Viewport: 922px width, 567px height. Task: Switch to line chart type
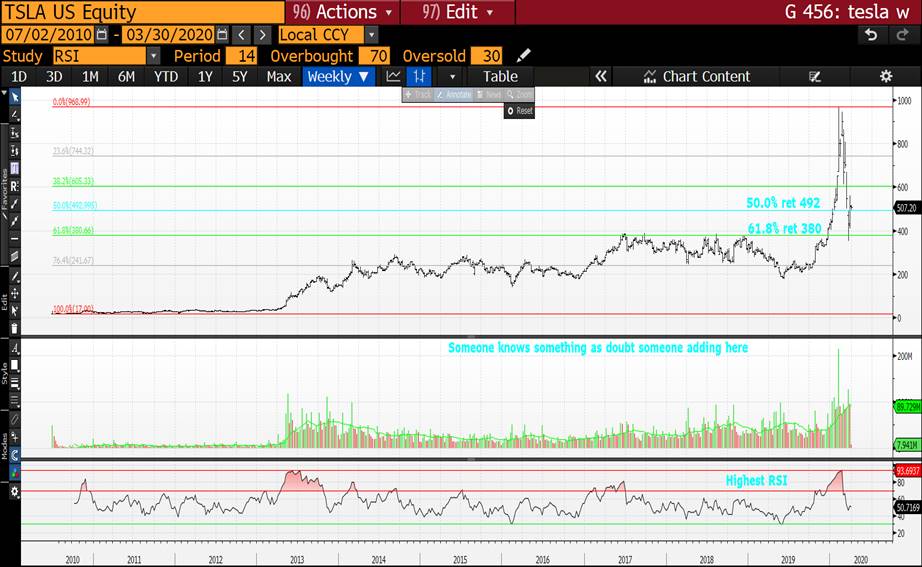[393, 76]
